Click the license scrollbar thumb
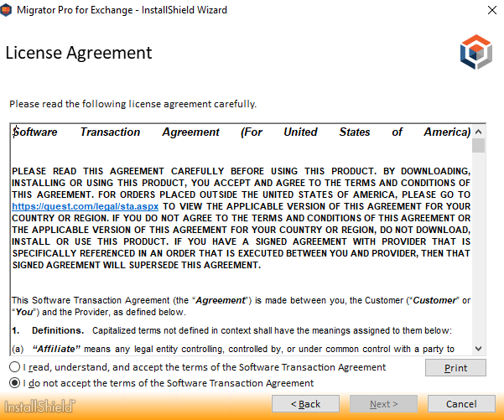Image resolution: width=504 pixels, height=420 pixels. [479, 146]
